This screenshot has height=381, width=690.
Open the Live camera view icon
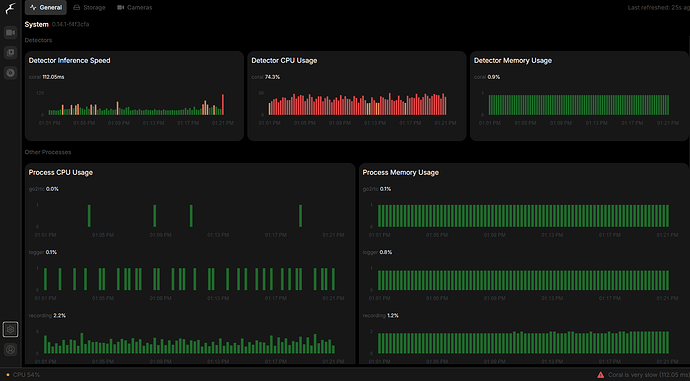[11, 33]
